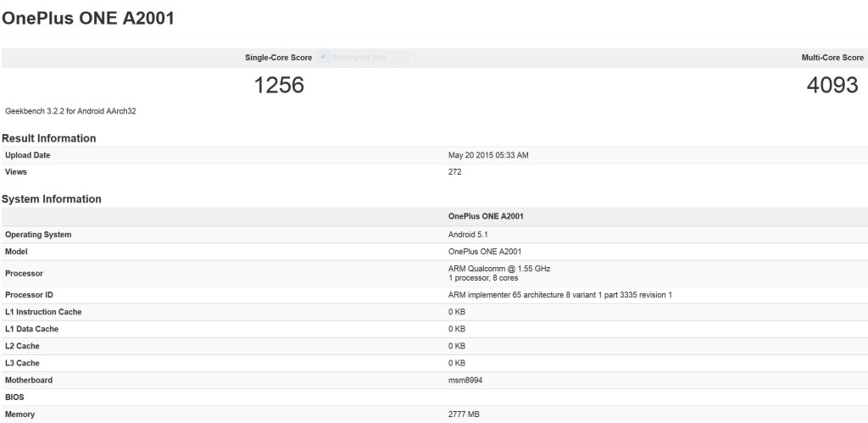Click the Geekbench 3.2.2 for Android text
This screenshot has width=868, height=423.
click(64, 111)
